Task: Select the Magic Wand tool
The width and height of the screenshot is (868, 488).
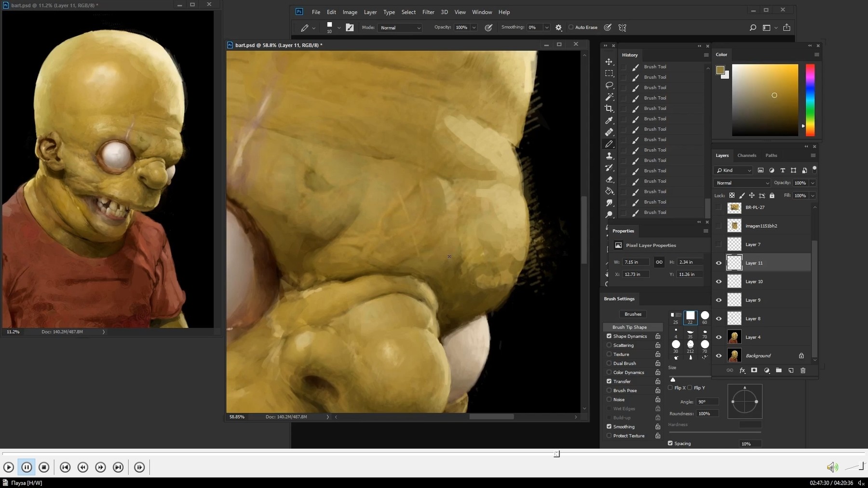Action: coord(609,97)
